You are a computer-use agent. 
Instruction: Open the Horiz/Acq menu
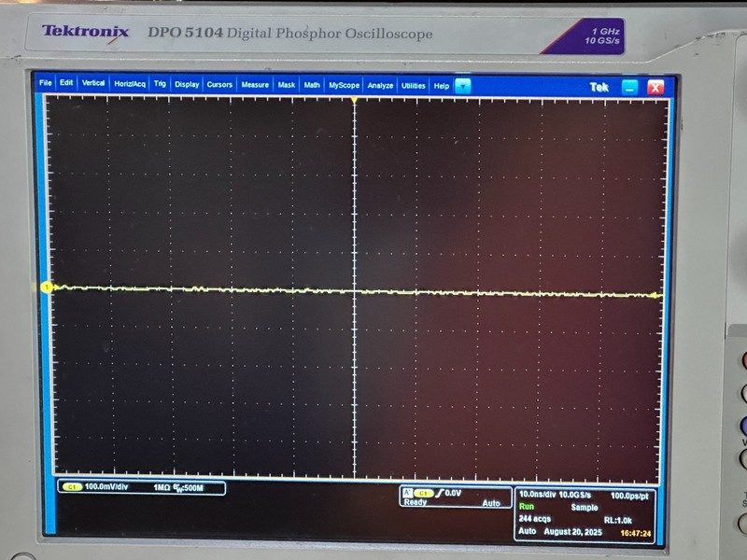tap(130, 84)
